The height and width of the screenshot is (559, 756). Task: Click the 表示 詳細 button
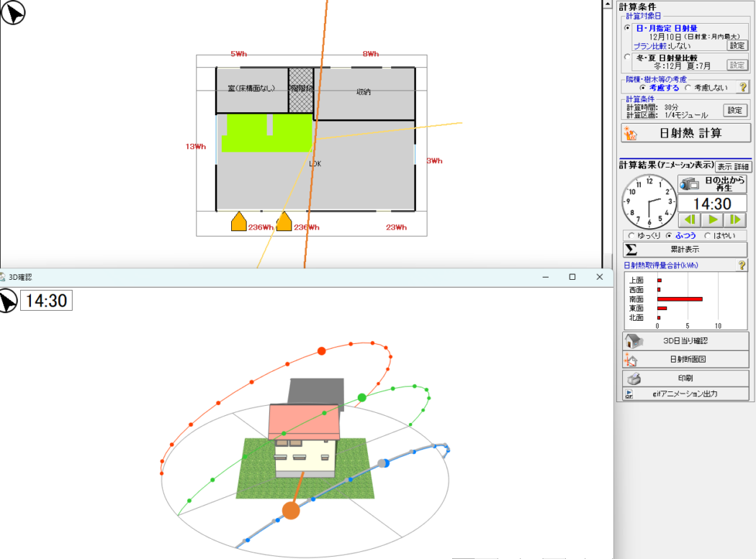(732, 166)
